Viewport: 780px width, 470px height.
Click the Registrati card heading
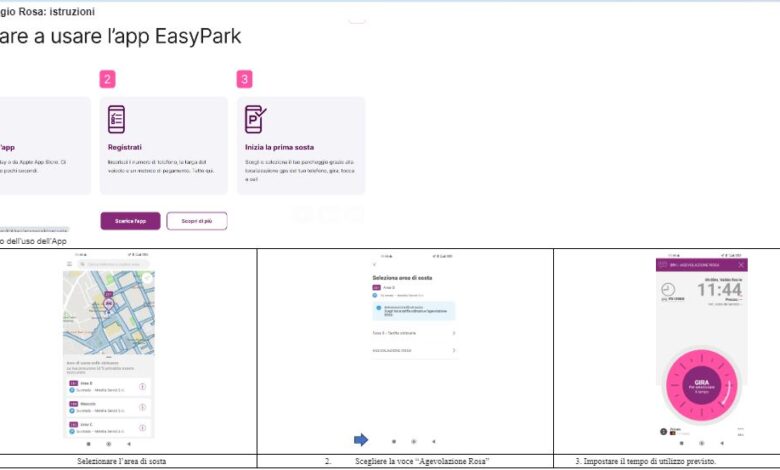point(124,146)
